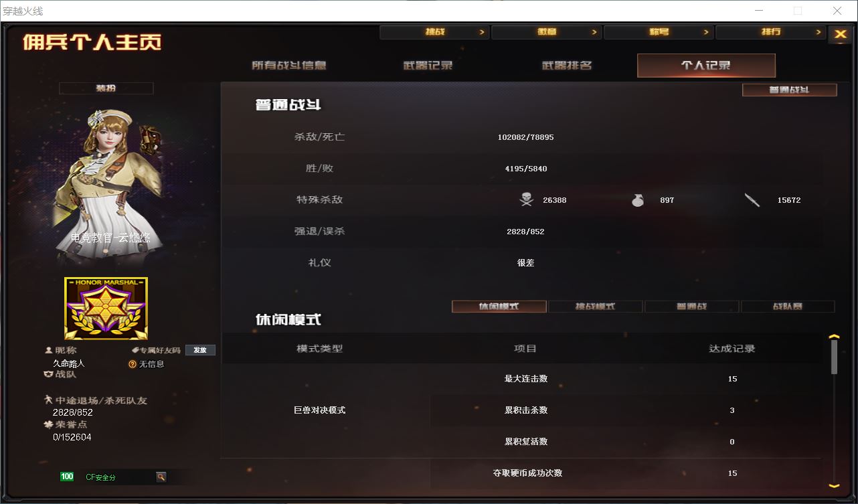Click the records list scrollbar thumb
Screen dimensions: 858x504
[x=834, y=357]
